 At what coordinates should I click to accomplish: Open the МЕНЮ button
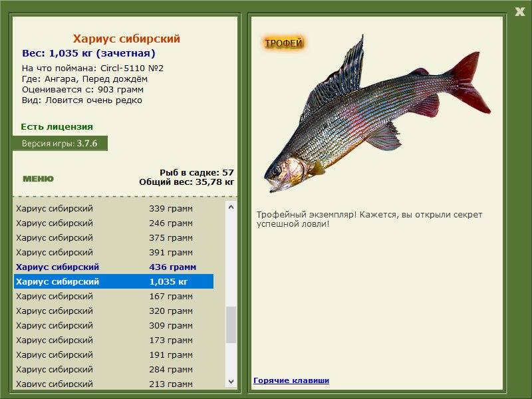(x=38, y=179)
